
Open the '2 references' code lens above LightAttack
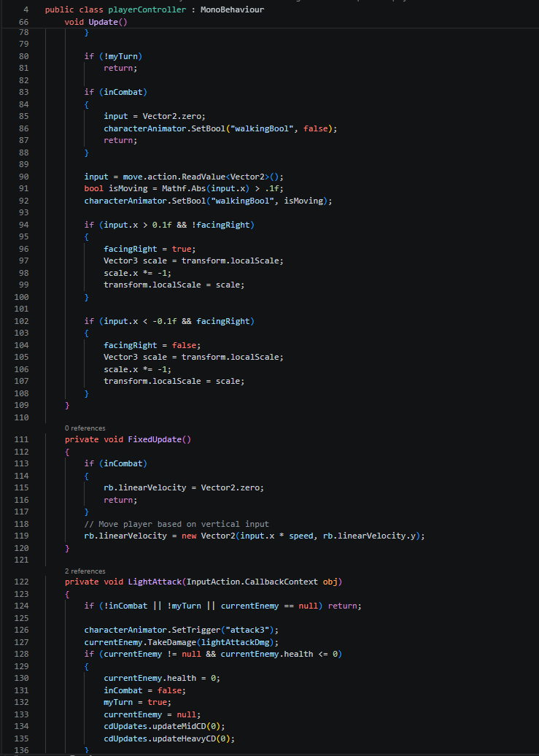(x=85, y=571)
